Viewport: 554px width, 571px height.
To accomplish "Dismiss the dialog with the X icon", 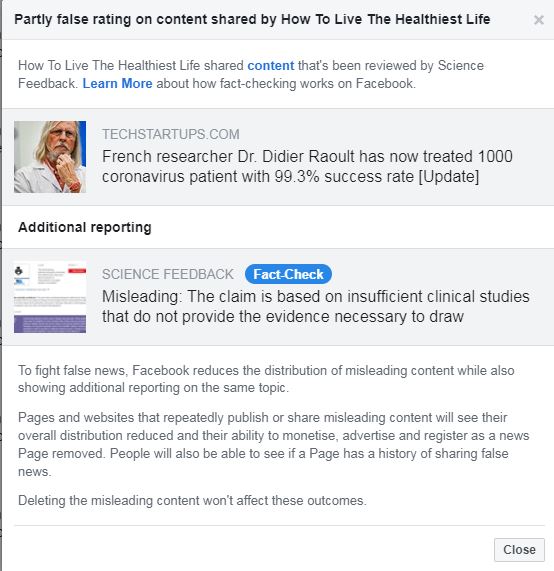I will pos(539,20).
